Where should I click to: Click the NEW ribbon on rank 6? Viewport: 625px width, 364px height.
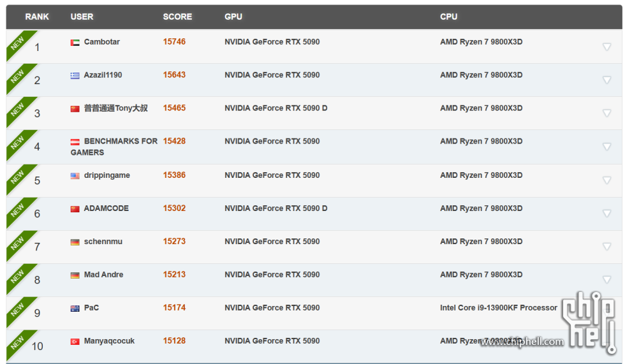pyautogui.click(x=18, y=210)
